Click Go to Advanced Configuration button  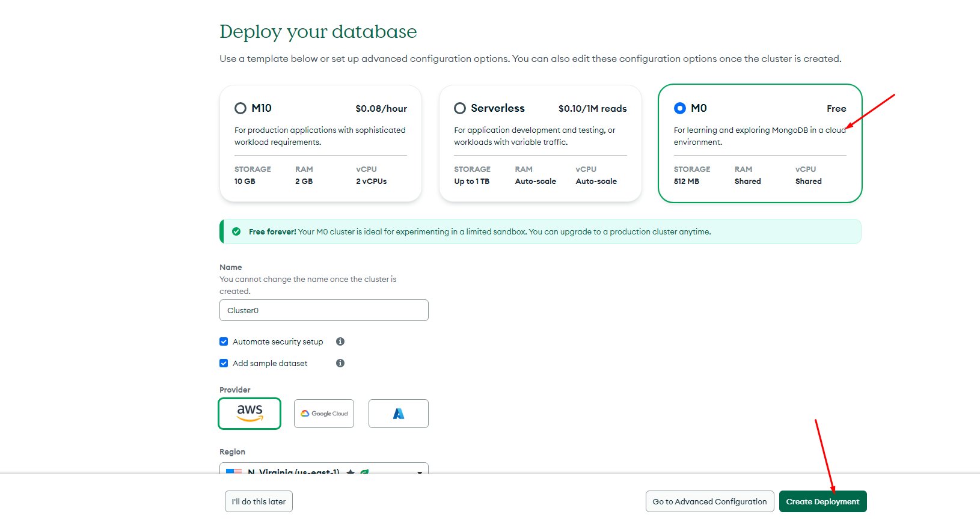(710, 501)
